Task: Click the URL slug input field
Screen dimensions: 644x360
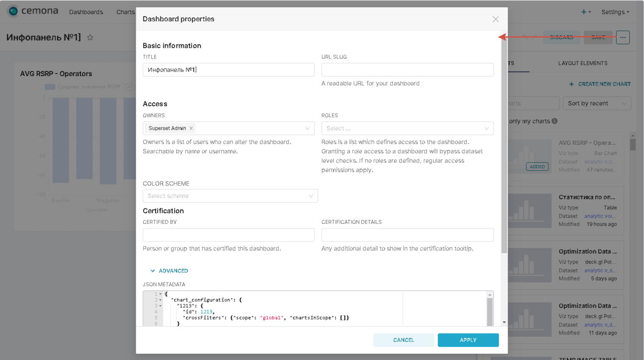Action: tap(407, 70)
